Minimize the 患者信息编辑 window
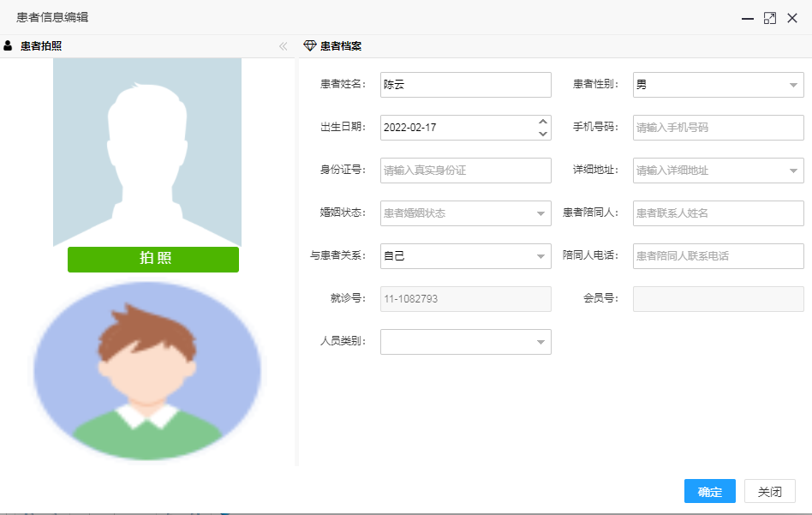812x515 pixels. click(x=747, y=18)
